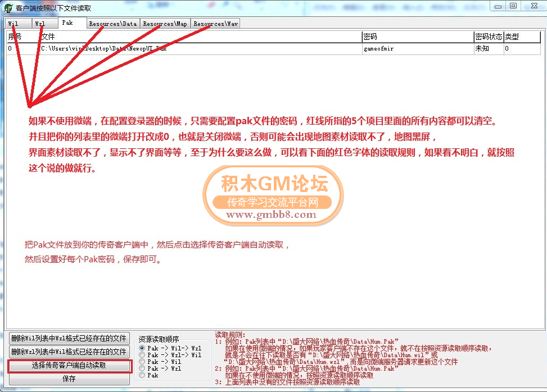
Task: Open the Resources\Wav tab
Action: tap(215, 24)
